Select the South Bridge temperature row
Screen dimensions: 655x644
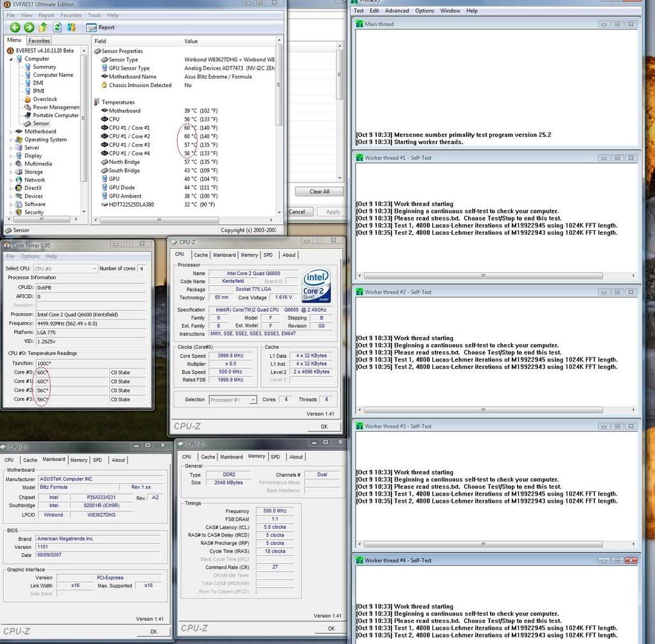click(184, 170)
